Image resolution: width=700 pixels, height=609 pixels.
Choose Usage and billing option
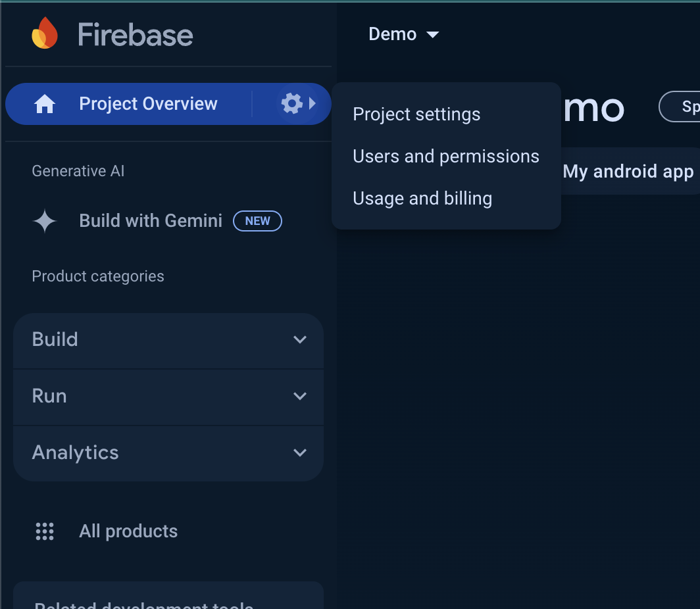[x=422, y=199]
